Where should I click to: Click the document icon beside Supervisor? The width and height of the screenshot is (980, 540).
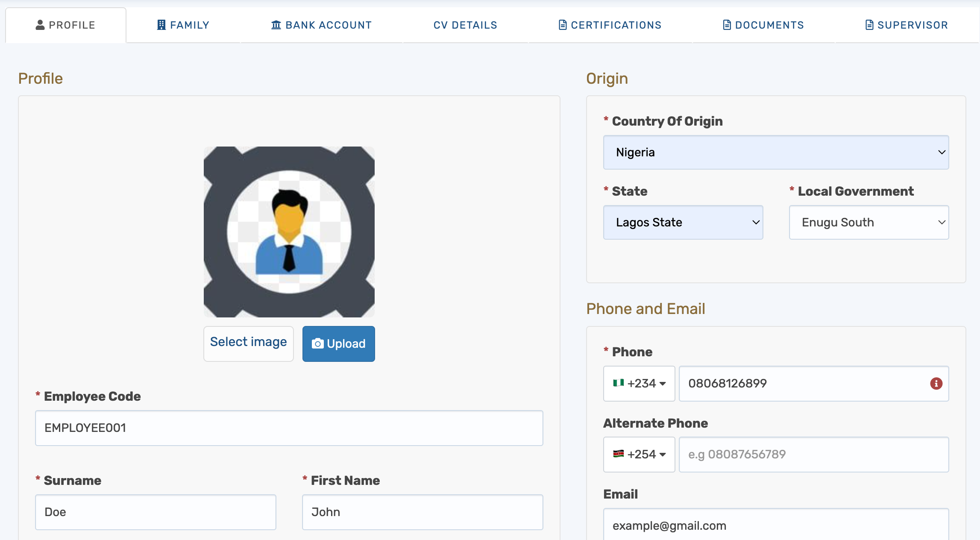pos(869,25)
